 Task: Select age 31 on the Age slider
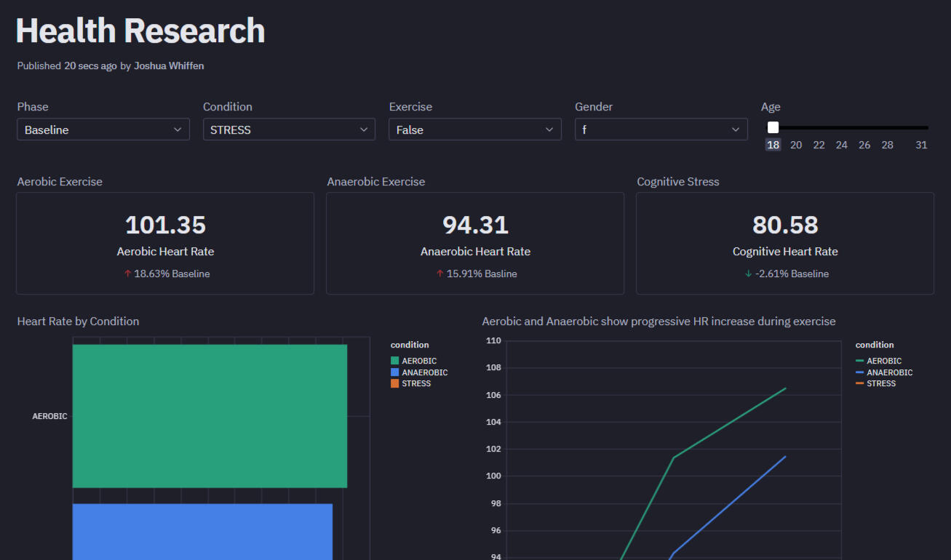coord(921,145)
